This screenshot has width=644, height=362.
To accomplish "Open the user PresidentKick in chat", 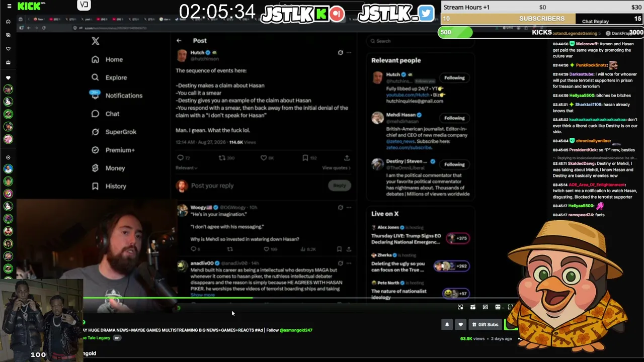I will click(x=575, y=150).
